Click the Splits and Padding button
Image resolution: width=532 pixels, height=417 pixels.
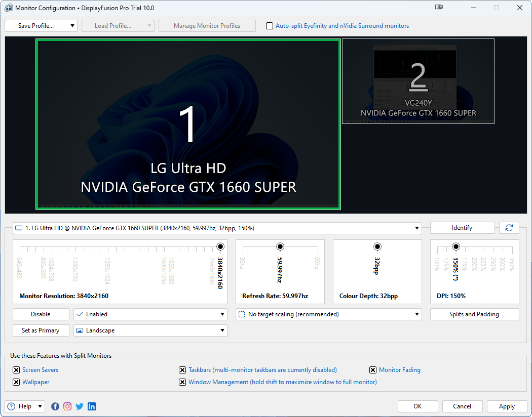tap(474, 314)
